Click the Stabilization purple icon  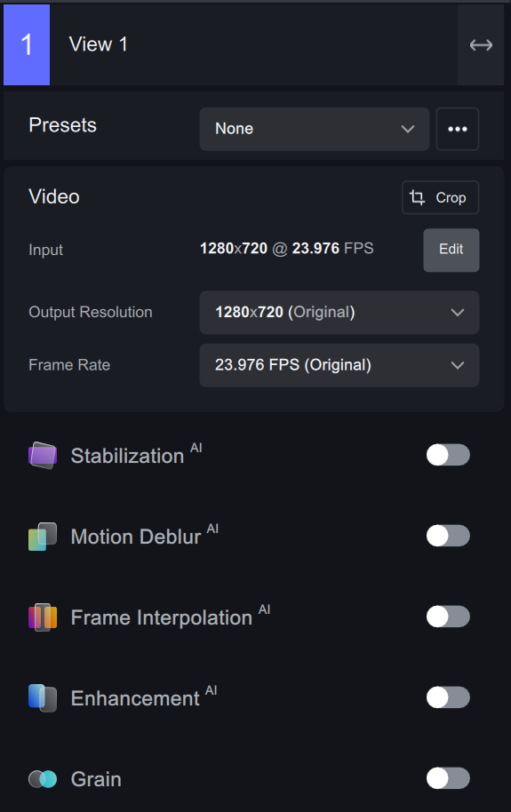[43, 456]
